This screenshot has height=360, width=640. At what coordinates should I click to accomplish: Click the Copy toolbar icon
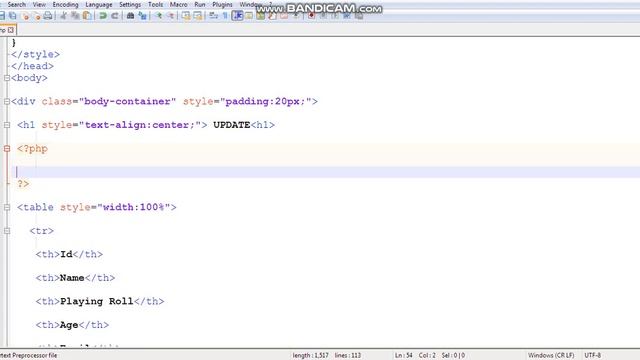(75, 16)
